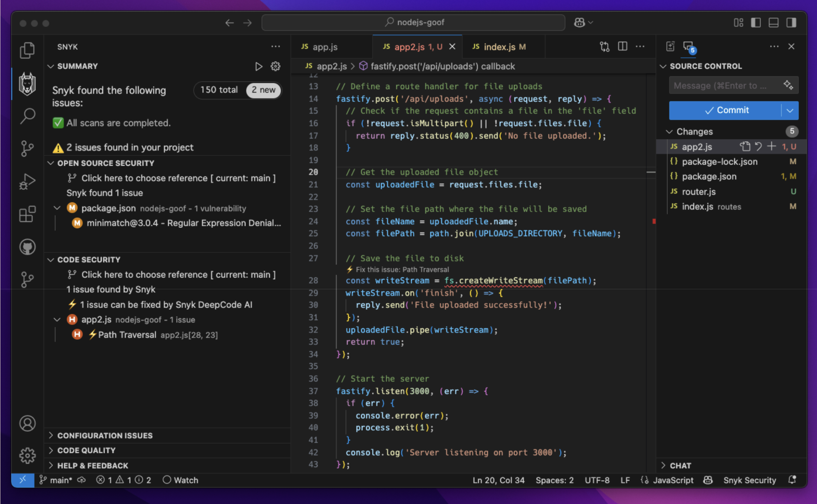Image resolution: width=817 pixels, height=504 pixels.
Task: Open Source Control view in activity bar
Action: 27,148
